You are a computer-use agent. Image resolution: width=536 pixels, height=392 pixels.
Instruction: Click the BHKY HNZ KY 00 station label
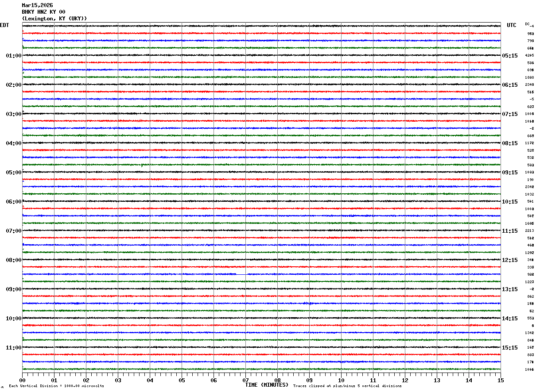click(43, 12)
